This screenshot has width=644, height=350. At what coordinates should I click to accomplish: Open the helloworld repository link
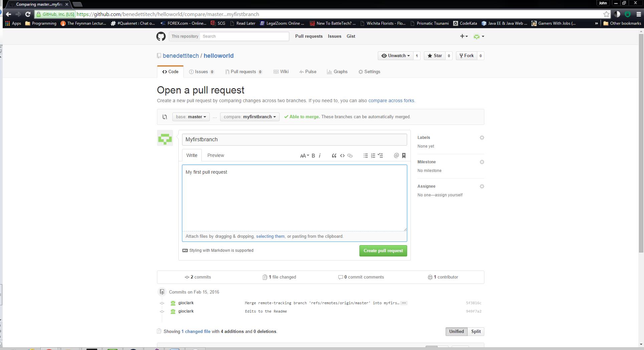pos(218,56)
